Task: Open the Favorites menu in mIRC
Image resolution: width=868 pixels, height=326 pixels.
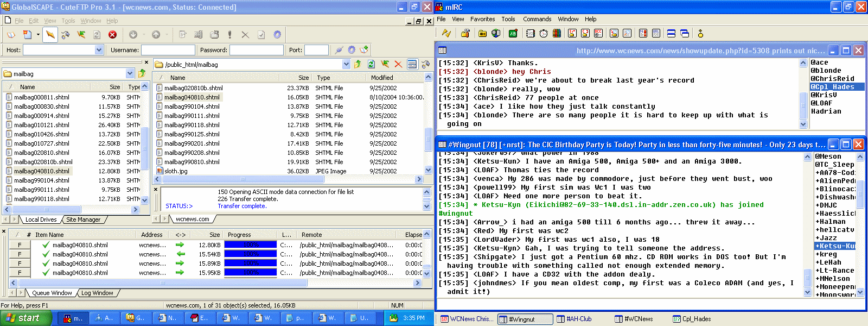Action: [x=482, y=19]
